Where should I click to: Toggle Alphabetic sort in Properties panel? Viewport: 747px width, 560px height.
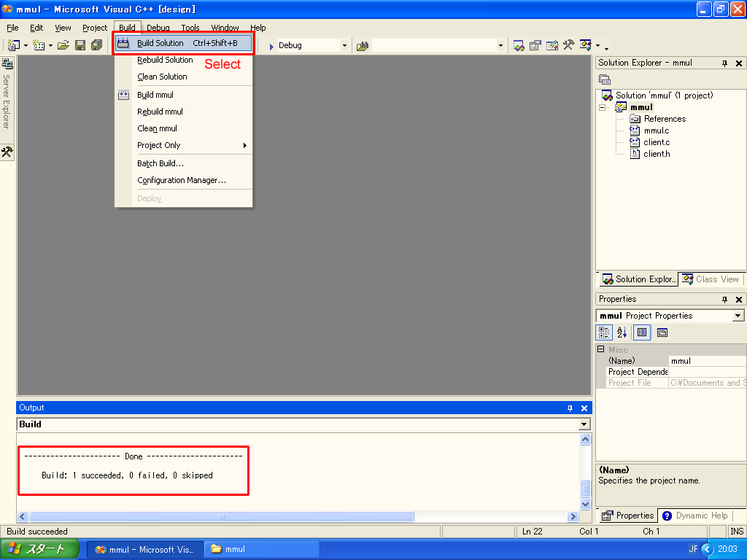[622, 332]
